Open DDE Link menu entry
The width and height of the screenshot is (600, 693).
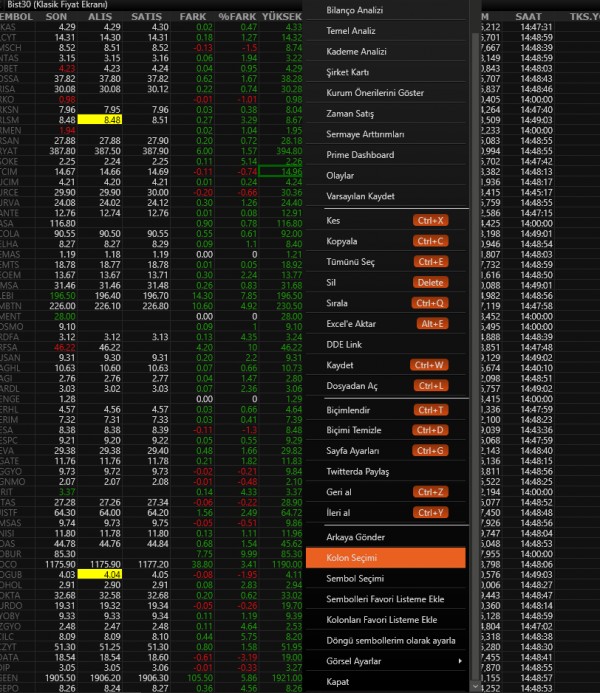tap(385, 344)
